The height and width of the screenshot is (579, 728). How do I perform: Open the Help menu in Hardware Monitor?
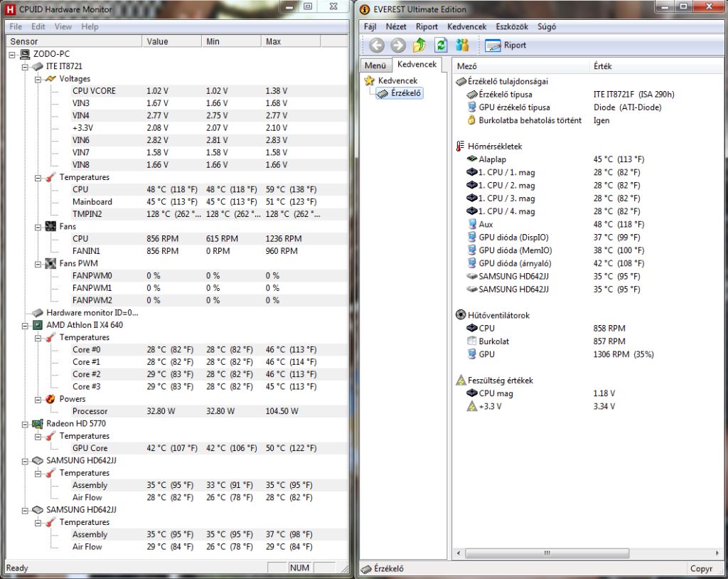tap(90, 26)
